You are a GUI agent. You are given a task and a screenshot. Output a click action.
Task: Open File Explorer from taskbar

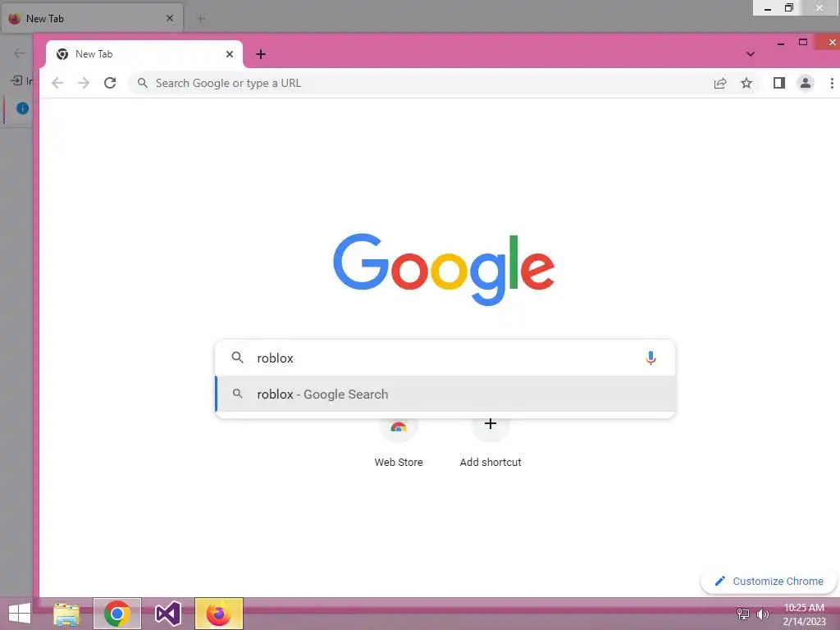click(66, 614)
